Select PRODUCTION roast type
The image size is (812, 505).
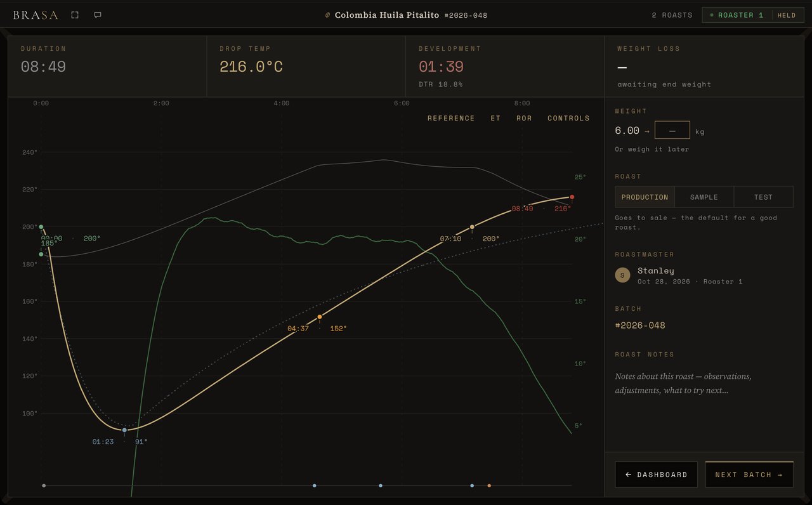[x=645, y=197]
